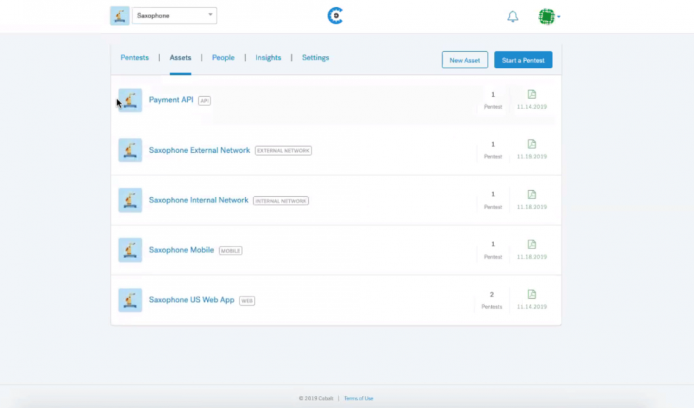Click the Saxophone External Network thumbnail image
This screenshot has width=694, height=408.
click(130, 150)
